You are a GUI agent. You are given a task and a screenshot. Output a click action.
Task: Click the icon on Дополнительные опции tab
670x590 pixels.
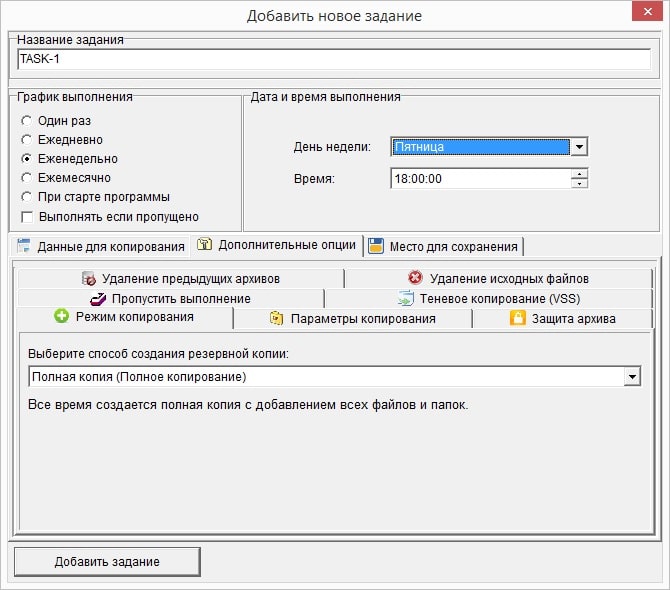click(x=204, y=245)
